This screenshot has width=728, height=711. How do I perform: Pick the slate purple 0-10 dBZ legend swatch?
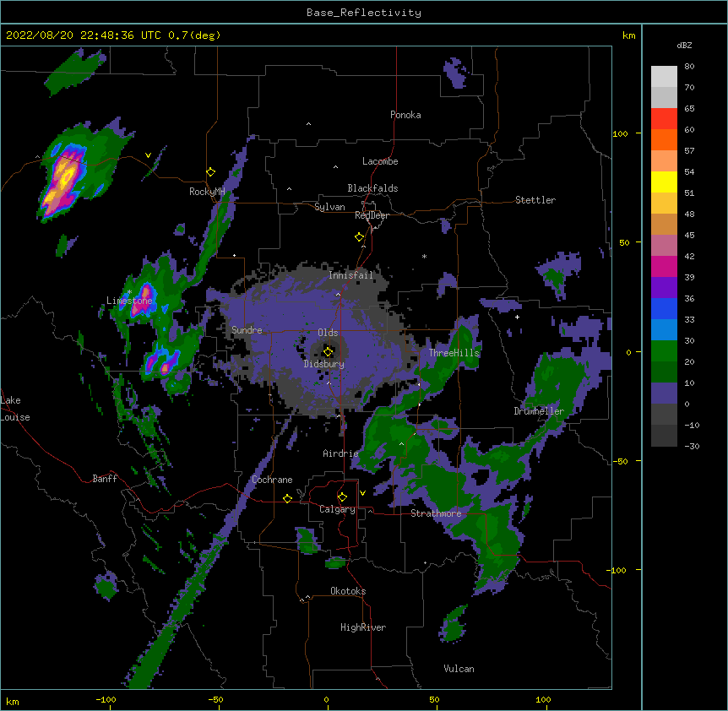(664, 393)
